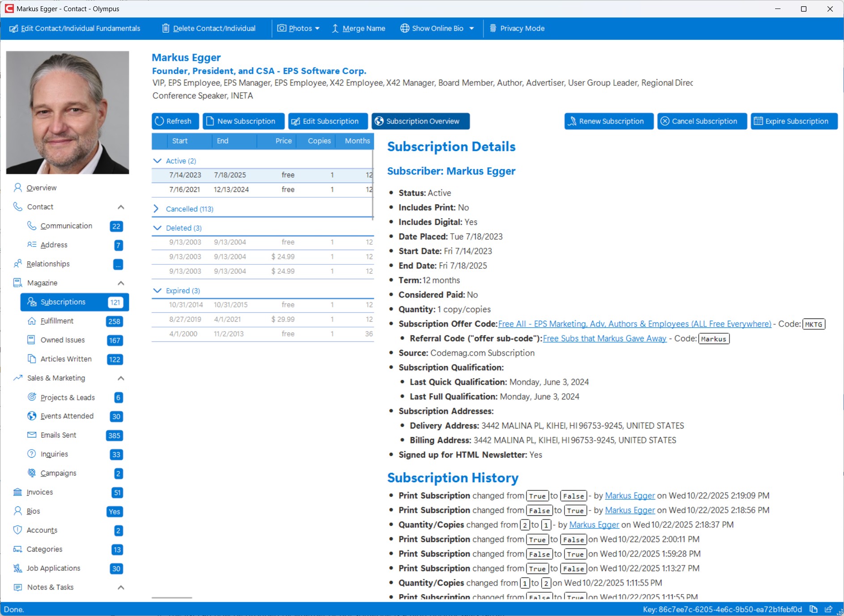This screenshot has height=616, width=844.
Task: Open the Photos dropdown menu
Action: (298, 28)
